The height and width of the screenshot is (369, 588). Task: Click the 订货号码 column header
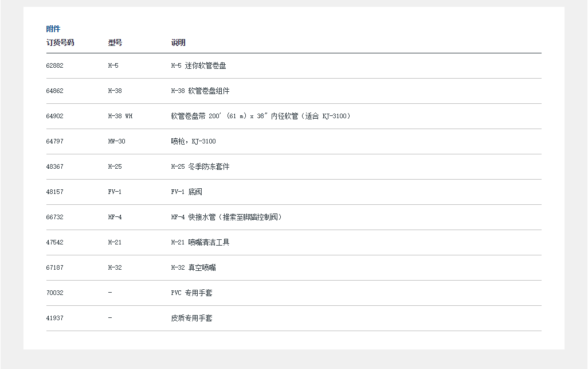60,42
